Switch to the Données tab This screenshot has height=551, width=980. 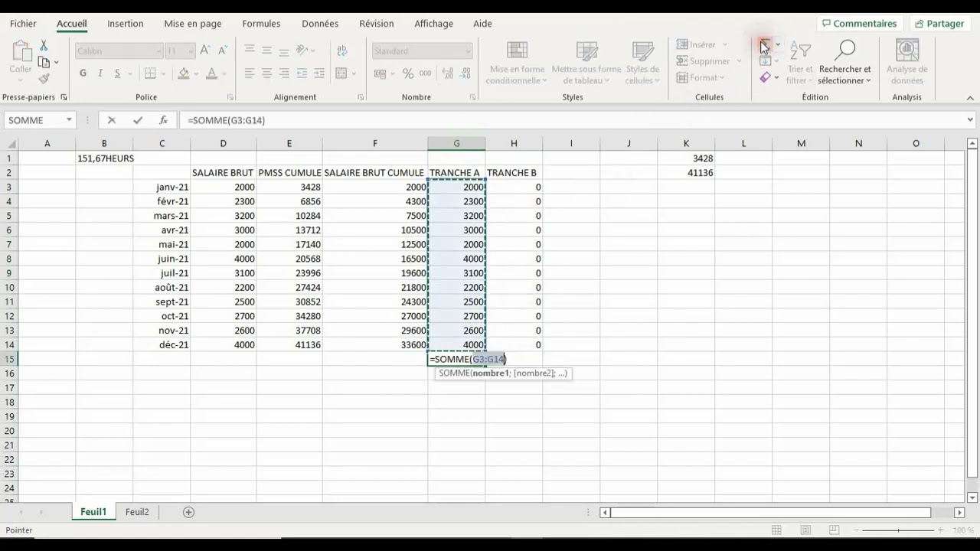coord(320,24)
